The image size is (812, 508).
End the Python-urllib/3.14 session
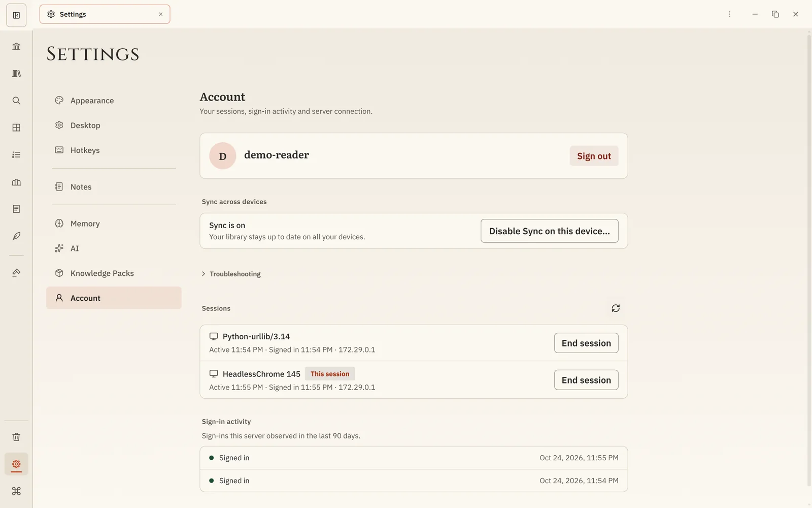click(586, 343)
